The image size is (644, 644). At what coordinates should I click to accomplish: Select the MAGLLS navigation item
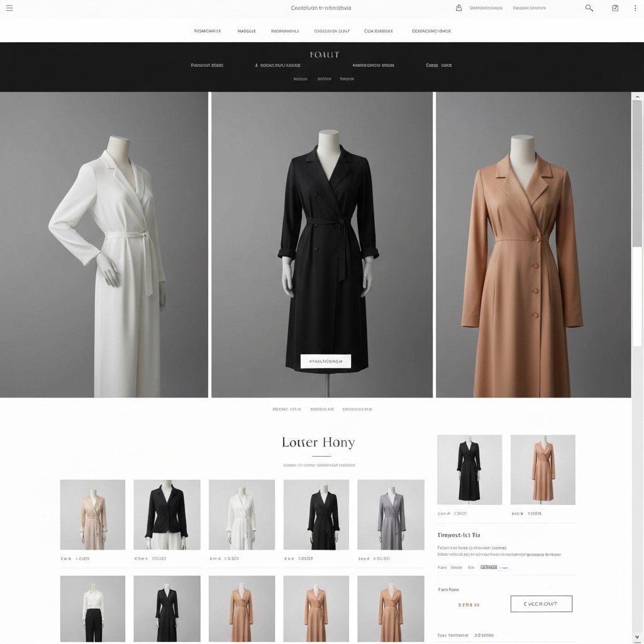point(247,31)
